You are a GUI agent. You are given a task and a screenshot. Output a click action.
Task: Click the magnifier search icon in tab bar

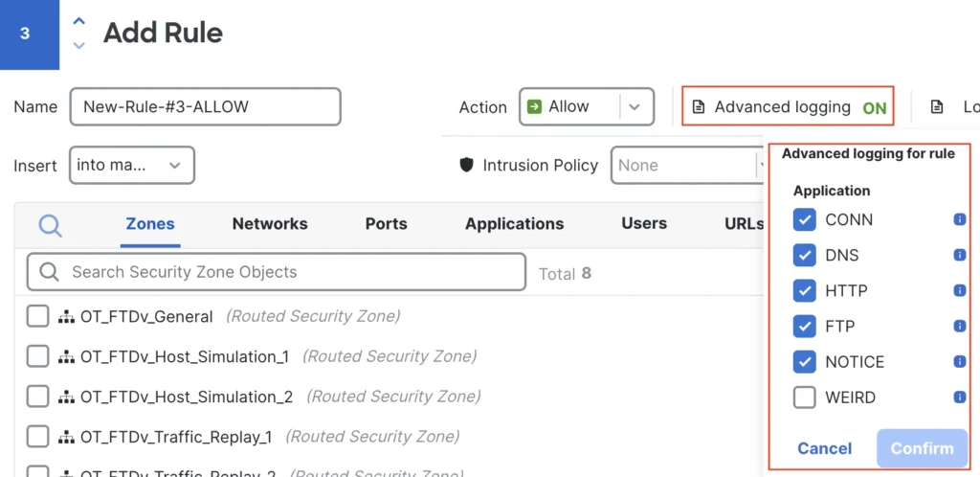[50, 225]
